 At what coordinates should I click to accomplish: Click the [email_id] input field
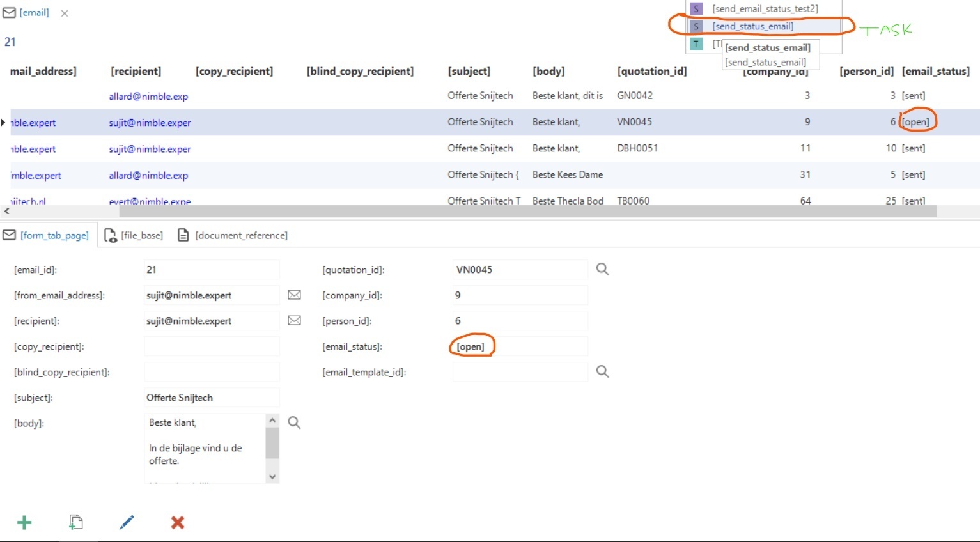click(x=212, y=270)
